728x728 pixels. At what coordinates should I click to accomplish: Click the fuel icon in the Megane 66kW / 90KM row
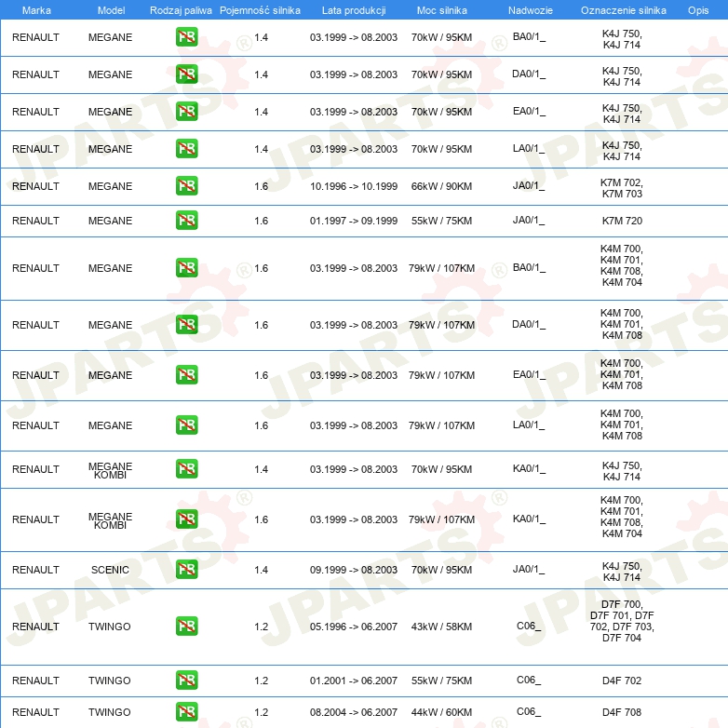click(186, 186)
